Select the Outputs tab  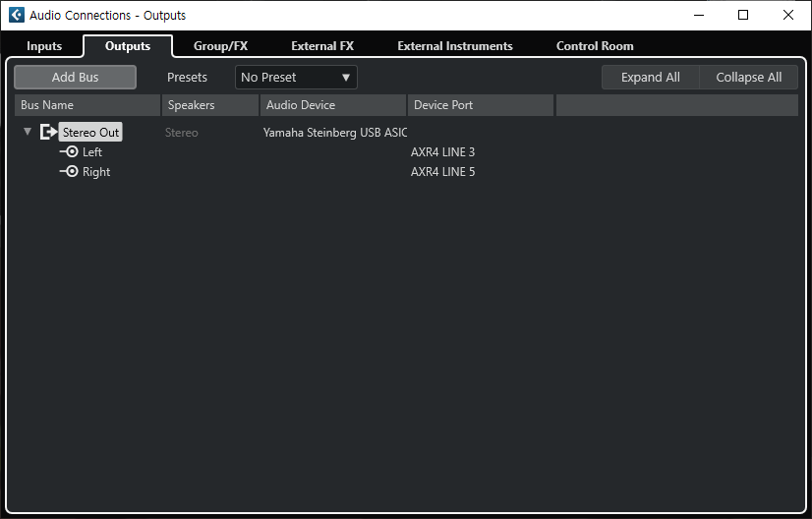(x=128, y=46)
